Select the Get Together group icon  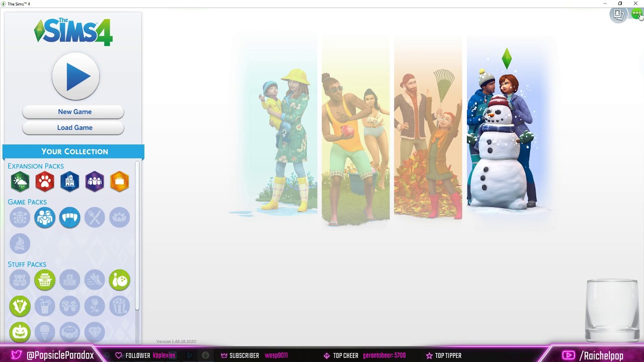(x=95, y=182)
